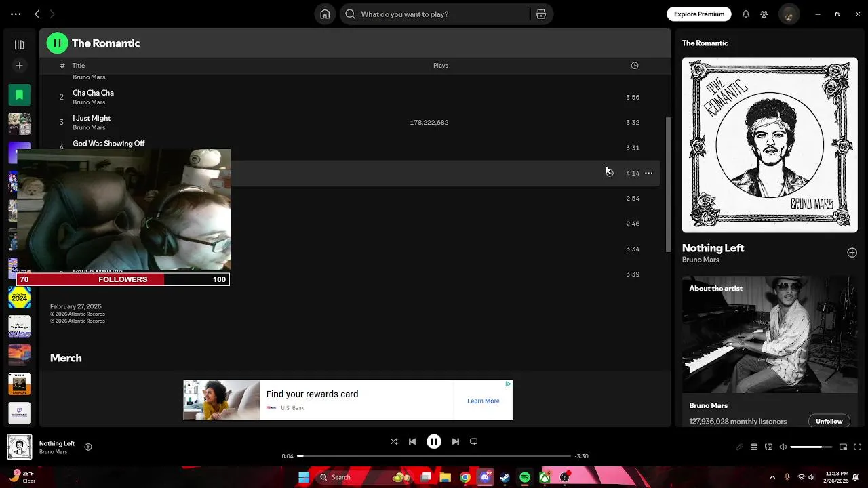Open the mini player
Screen dimensions: 868x488
pyautogui.click(x=844, y=447)
